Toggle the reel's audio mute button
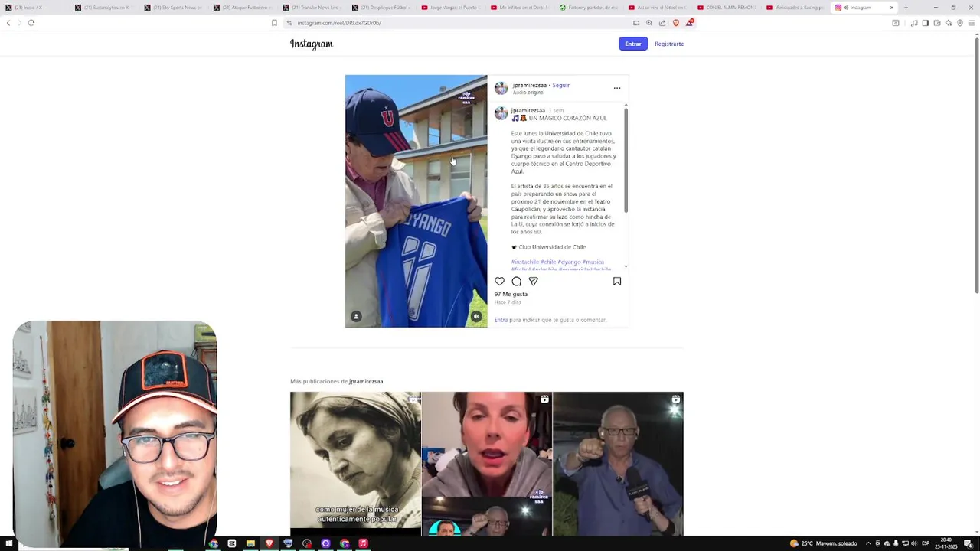 click(476, 316)
